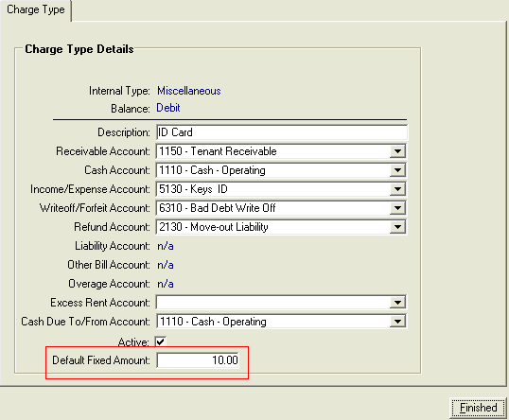Click the Miscellaneous internal type value
The width and height of the screenshot is (509, 420).
[189, 91]
